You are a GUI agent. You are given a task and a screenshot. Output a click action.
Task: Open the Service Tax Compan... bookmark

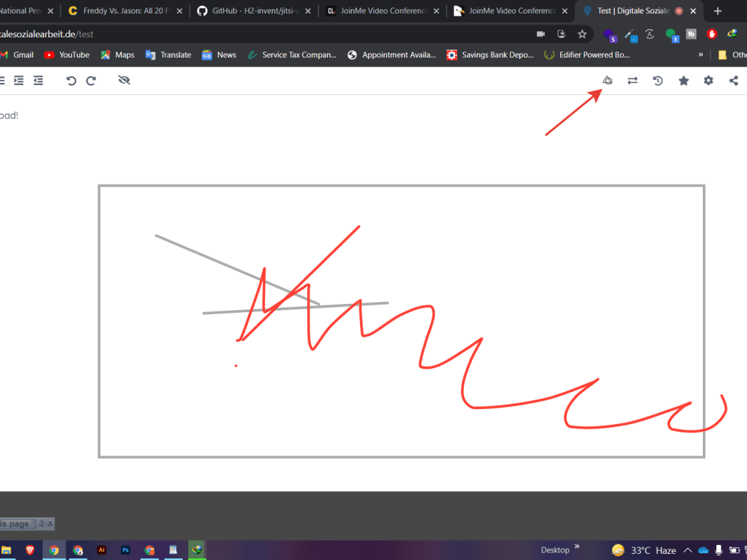click(292, 55)
